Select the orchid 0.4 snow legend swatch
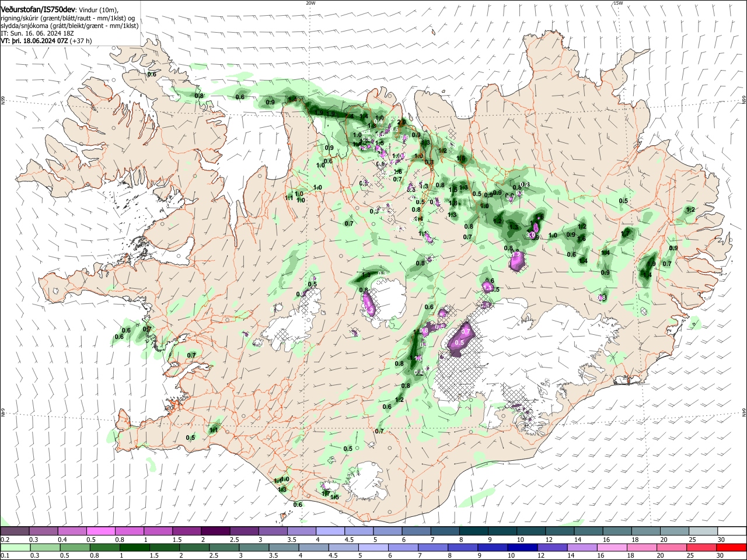This screenshot has height=560, width=747. click(72, 531)
